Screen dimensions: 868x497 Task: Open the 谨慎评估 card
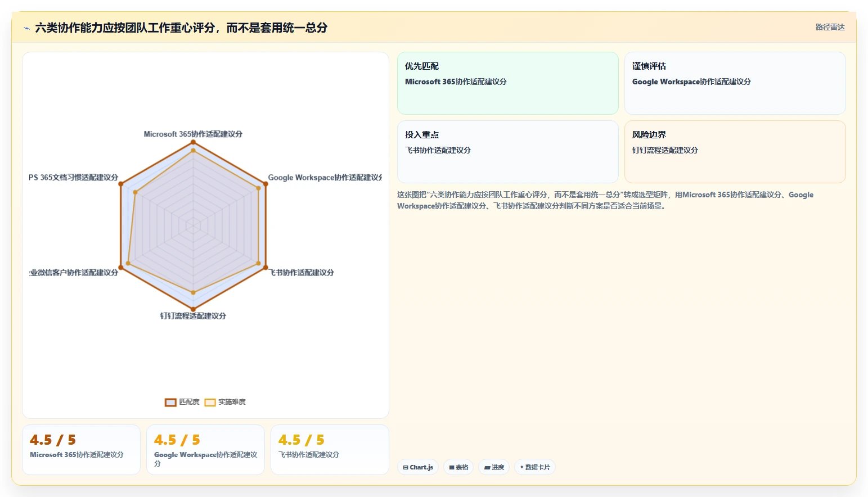coord(735,83)
